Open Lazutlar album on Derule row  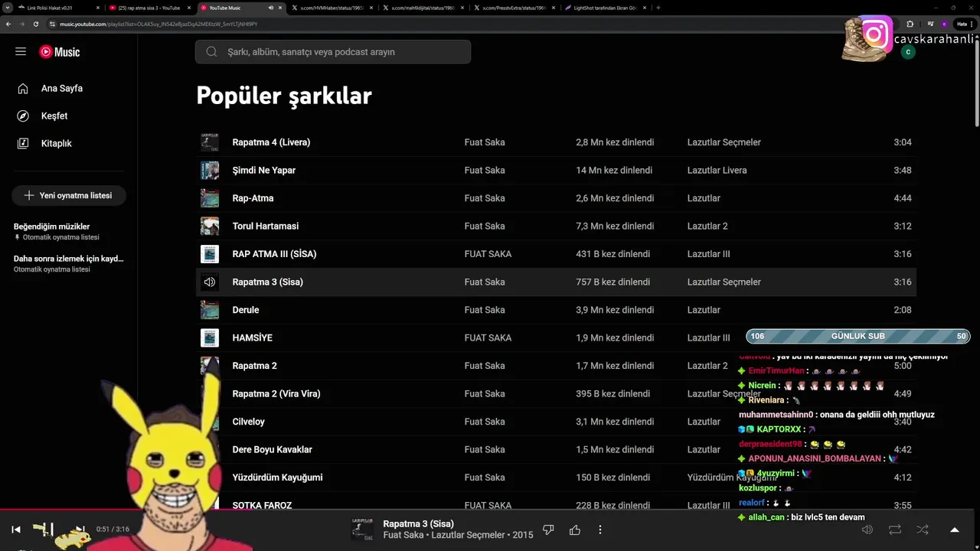704,310
